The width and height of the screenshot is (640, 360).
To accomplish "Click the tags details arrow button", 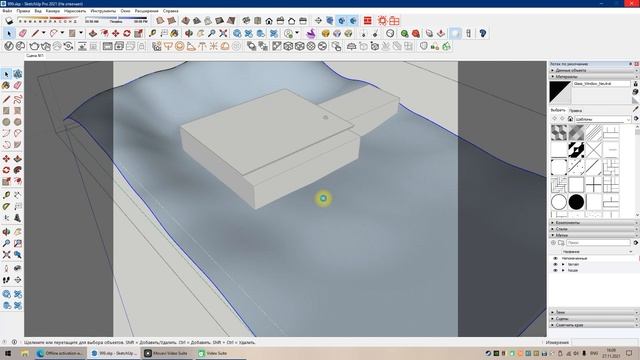I will [636, 243].
